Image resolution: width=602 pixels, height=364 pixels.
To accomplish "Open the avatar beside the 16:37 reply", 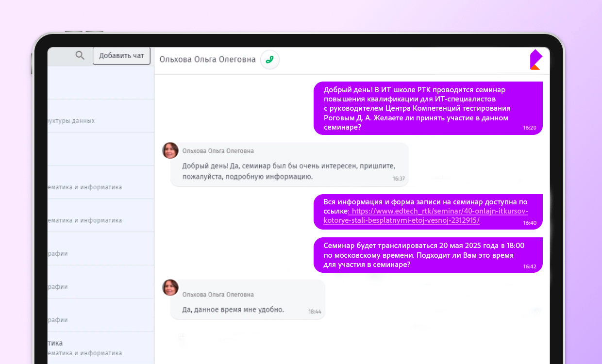I will click(x=170, y=150).
